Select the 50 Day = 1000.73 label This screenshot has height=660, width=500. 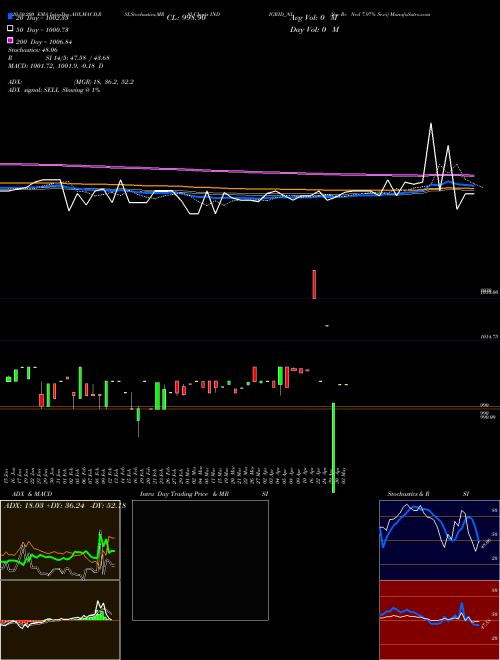point(42,30)
